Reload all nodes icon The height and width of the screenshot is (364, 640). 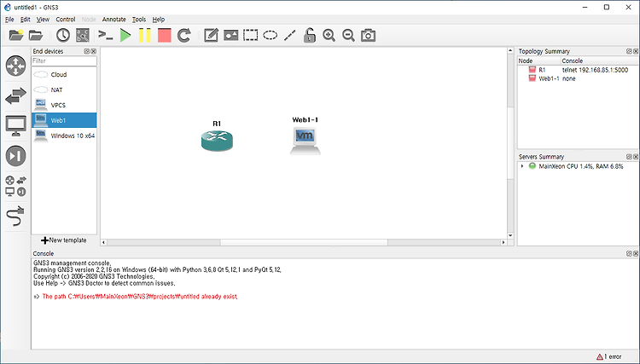(184, 36)
